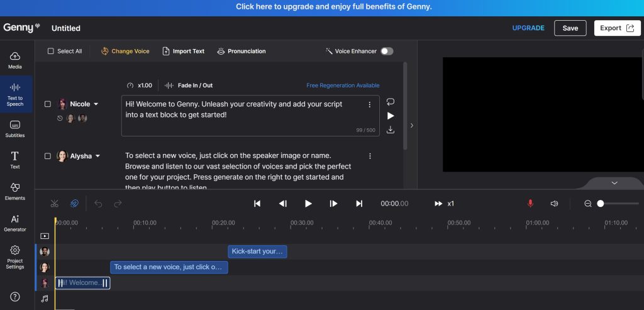Select the 'Kick-start your…' timeline clip
644x310 pixels.
tap(257, 252)
